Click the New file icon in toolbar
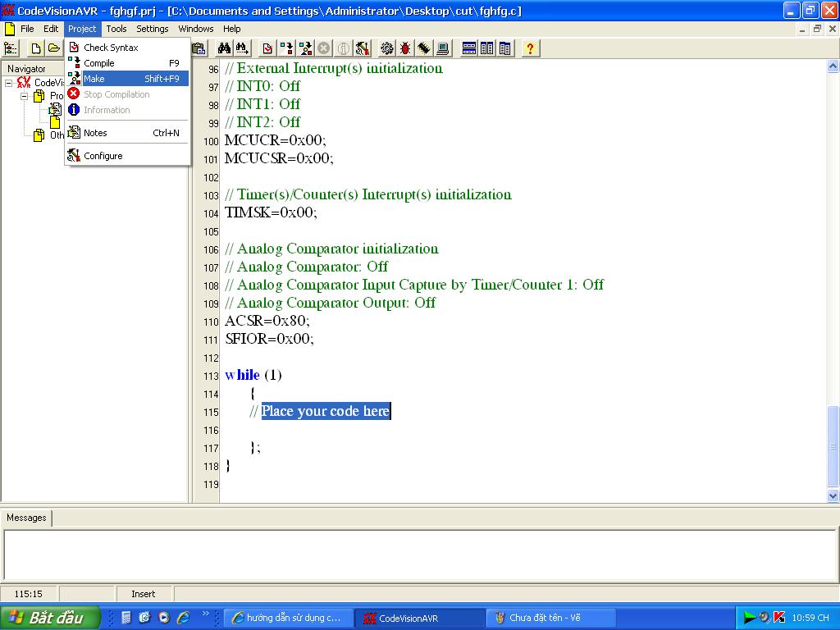This screenshot has height=630, width=840. click(36, 48)
